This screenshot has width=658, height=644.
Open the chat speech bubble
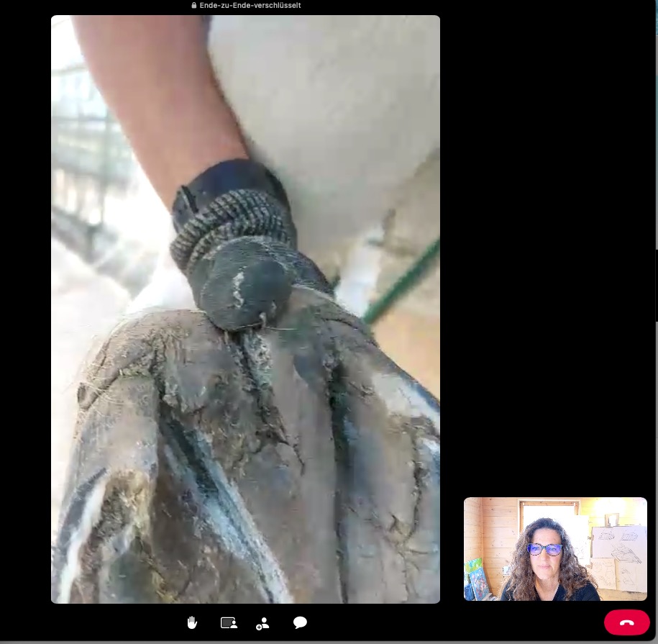(x=300, y=623)
